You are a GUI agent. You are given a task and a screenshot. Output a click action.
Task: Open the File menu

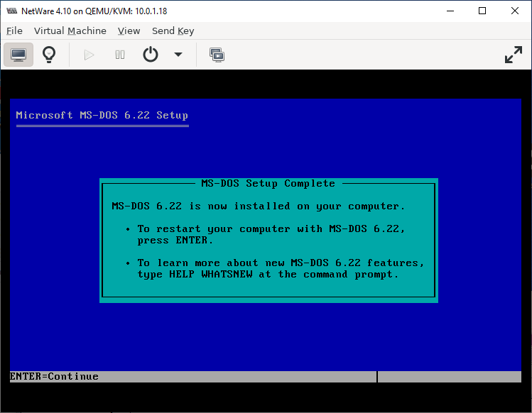click(x=14, y=31)
